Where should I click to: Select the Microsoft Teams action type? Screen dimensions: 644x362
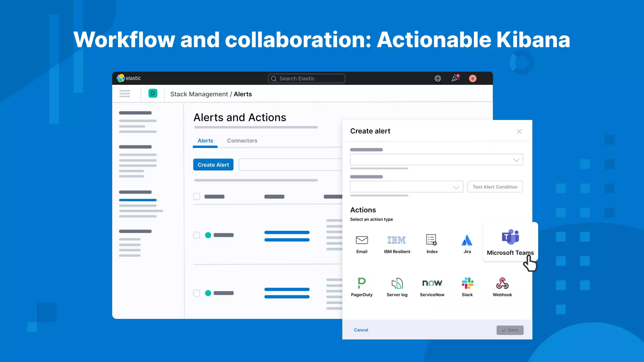tap(510, 242)
